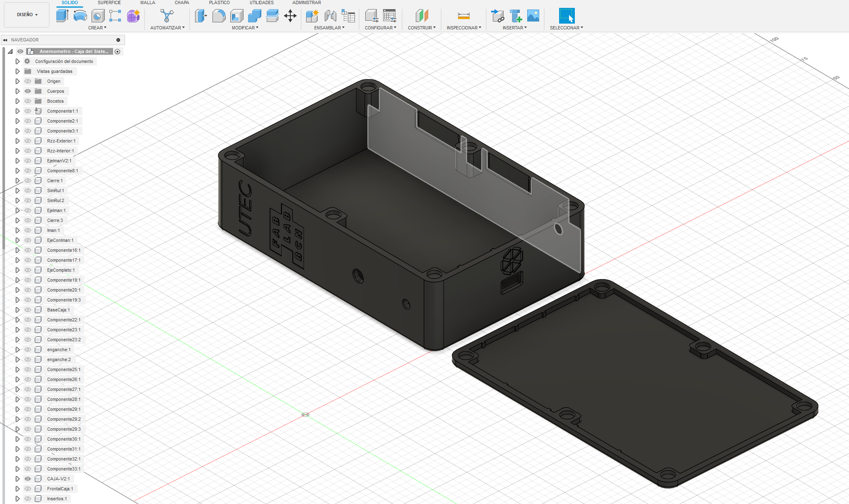Click the Construct plane icon
The width and height of the screenshot is (849, 504).
(422, 16)
